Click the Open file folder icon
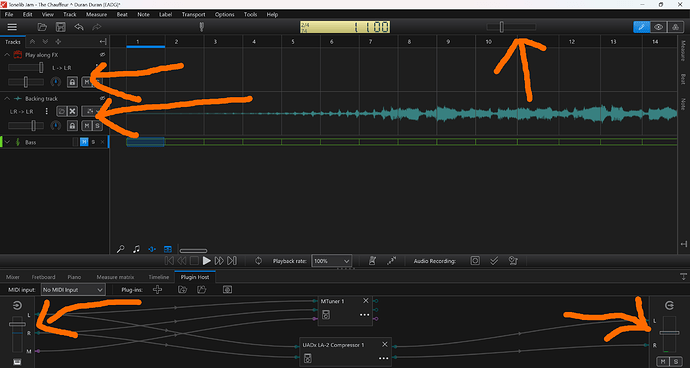This screenshot has height=368, width=690. click(x=42, y=27)
